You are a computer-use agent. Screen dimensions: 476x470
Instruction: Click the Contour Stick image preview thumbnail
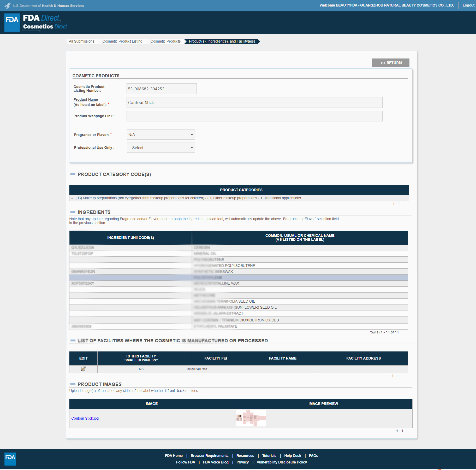pyautogui.click(x=251, y=418)
